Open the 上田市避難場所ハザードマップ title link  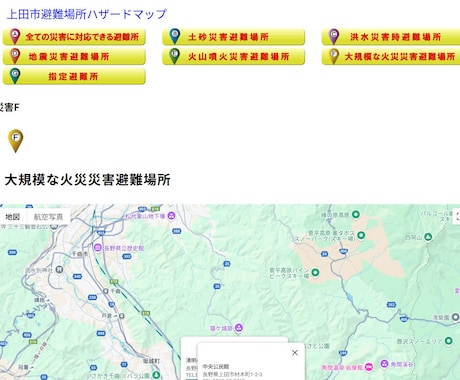tap(86, 14)
